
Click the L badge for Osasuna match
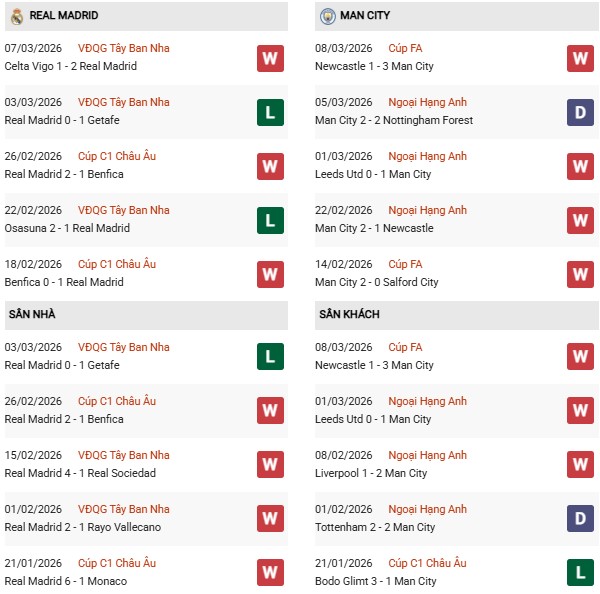click(x=270, y=220)
